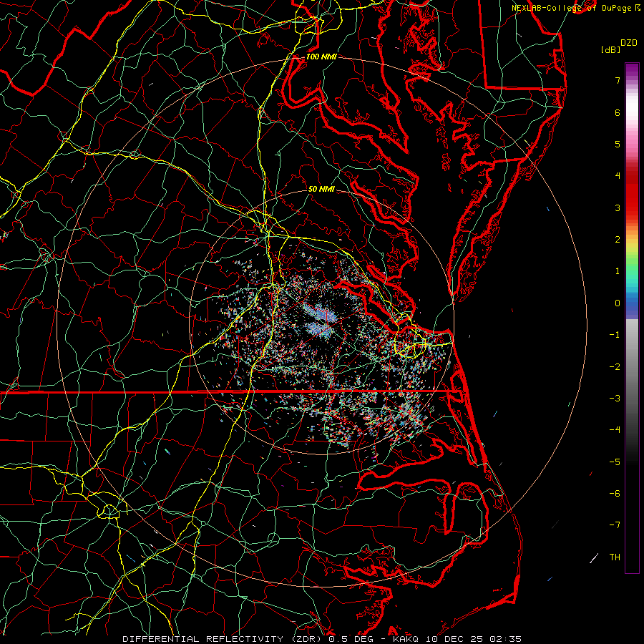Click the 50 NMI range ring label

(321, 189)
